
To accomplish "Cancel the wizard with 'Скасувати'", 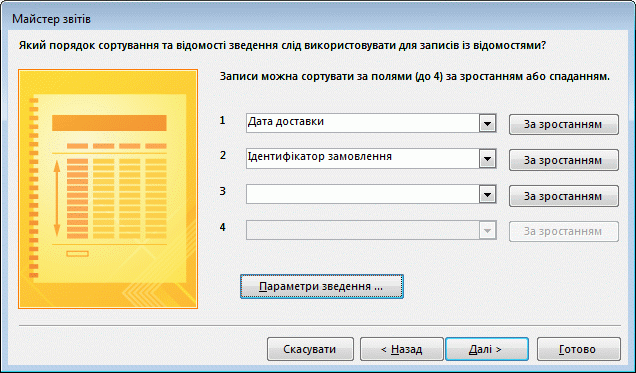I will coord(310,349).
